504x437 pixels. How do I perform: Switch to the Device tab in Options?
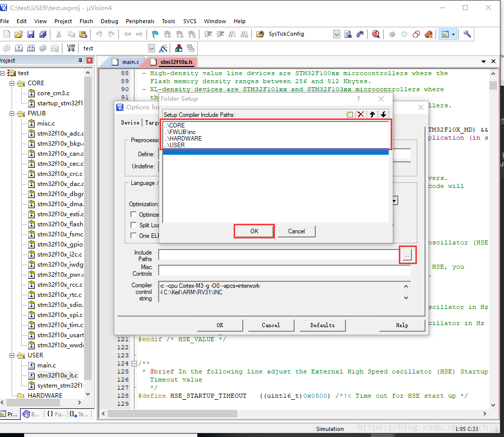[x=130, y=122]
